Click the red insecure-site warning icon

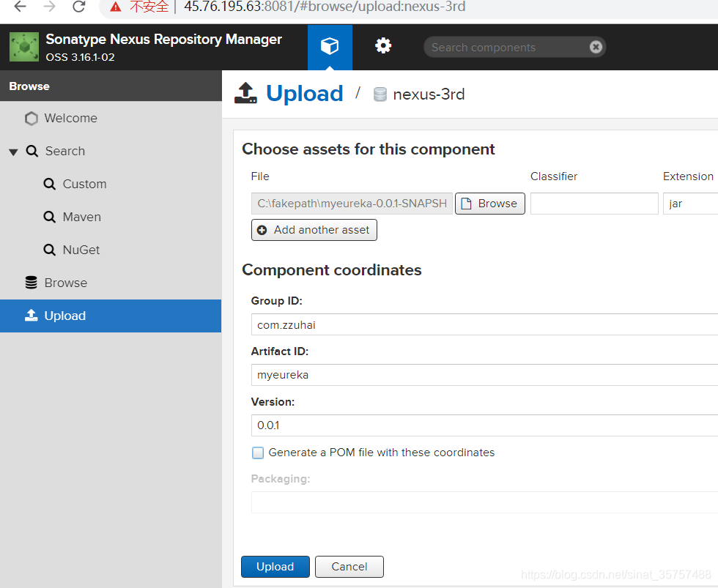pyautogui.click(x=116, y=7)
